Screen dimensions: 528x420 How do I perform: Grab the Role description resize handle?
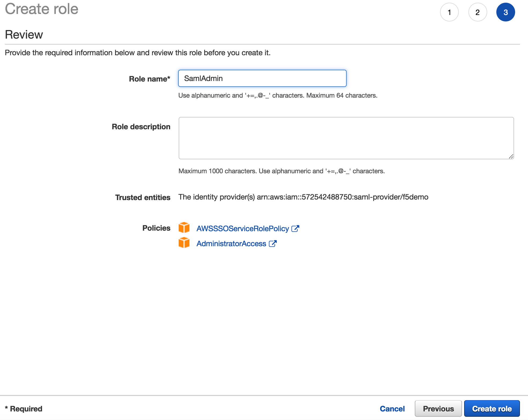pyautogui.click(x=511, y=156)
